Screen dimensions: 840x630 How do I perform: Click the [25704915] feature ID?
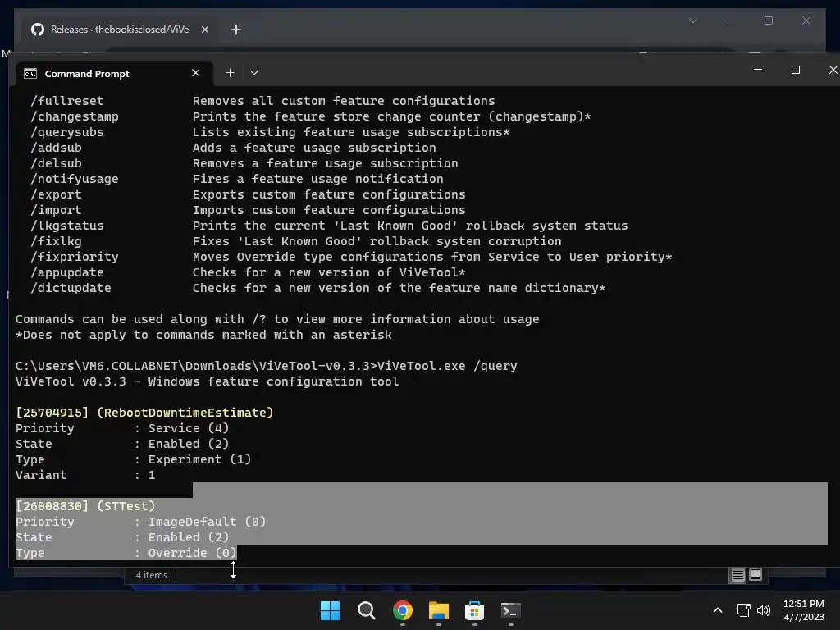pos(52,413)
